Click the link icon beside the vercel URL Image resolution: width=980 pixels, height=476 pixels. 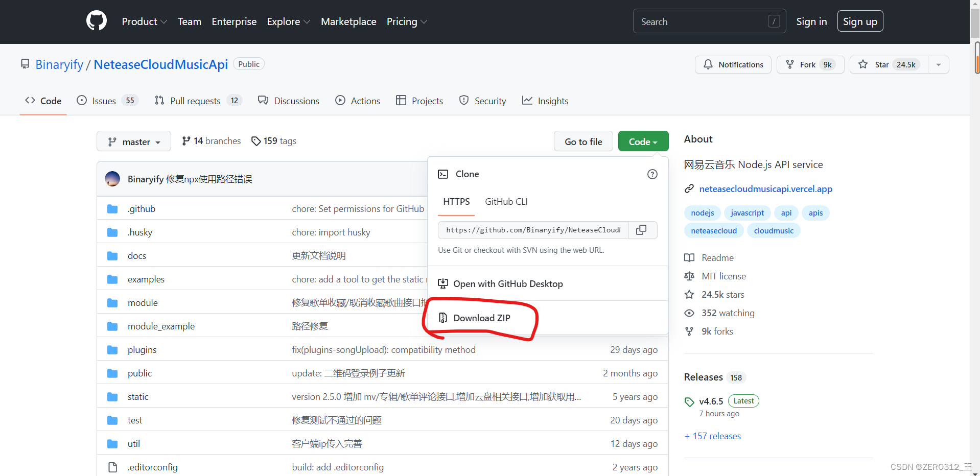click(x=689, y=189)
